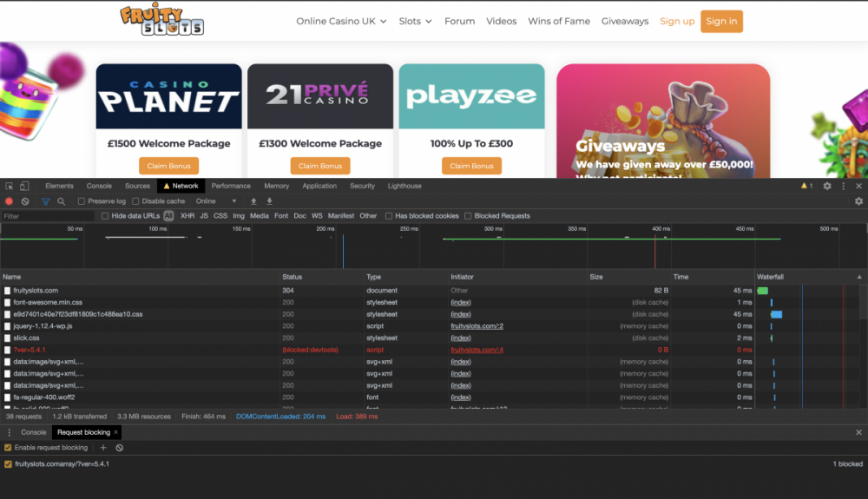The width and height of the screenshot is (868, 499).
Task: Check Has blocked cookies filter
Action: (389, 216)
